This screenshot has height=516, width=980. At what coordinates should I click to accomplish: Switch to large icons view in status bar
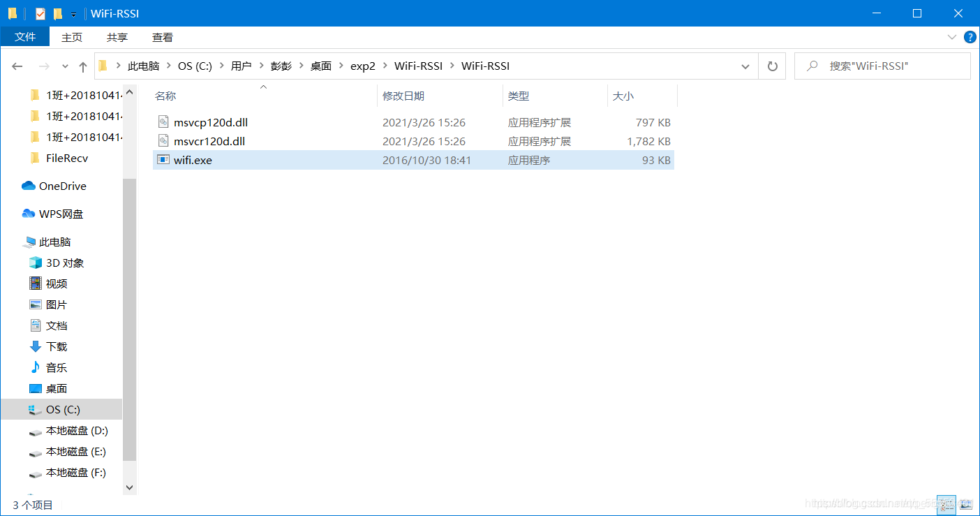(965, 504)
